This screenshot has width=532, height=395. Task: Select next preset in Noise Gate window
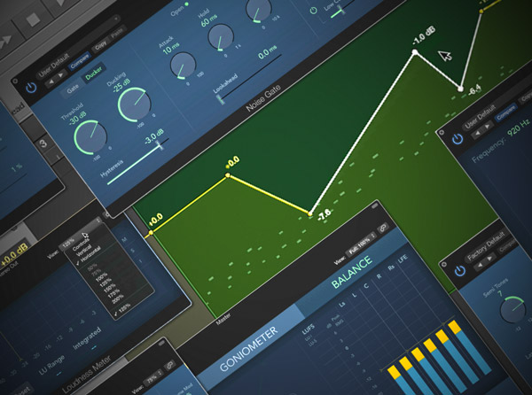[x=61, y=75]
